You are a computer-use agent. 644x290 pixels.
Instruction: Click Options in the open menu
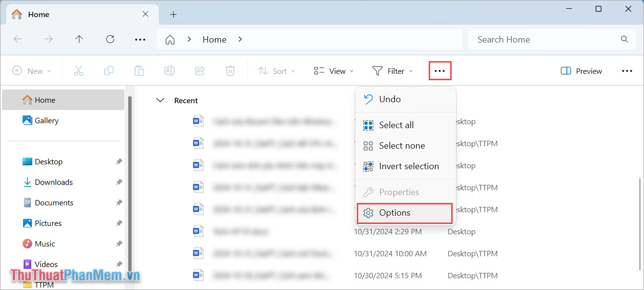(x=394, y=212)
